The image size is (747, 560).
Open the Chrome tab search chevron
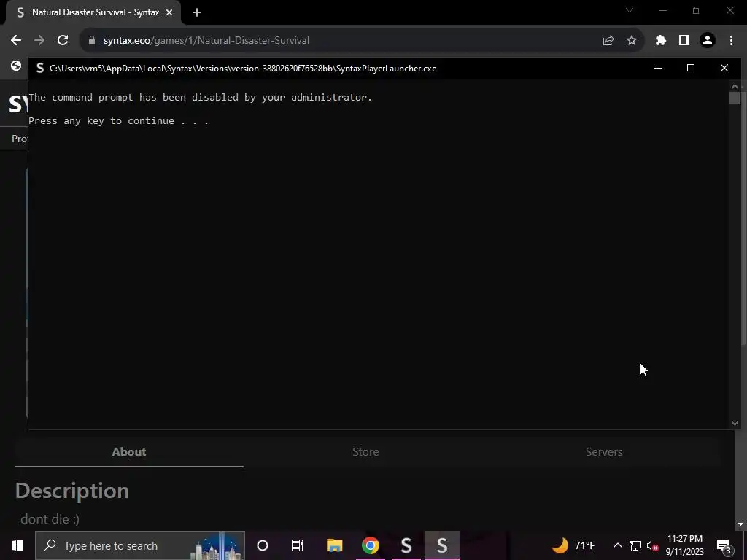pos(630,10)
